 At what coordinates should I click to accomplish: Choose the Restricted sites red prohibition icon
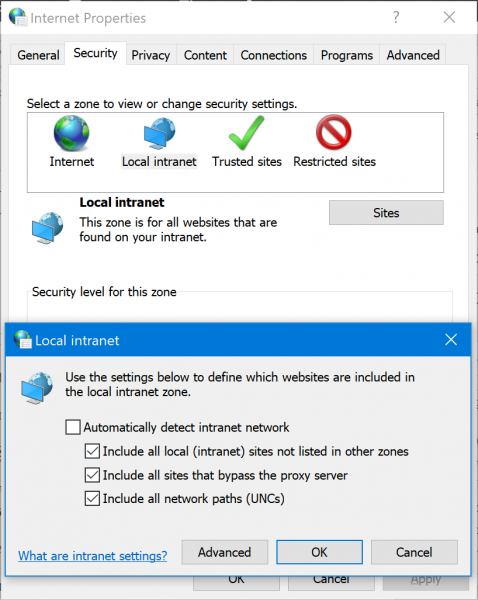333,132
